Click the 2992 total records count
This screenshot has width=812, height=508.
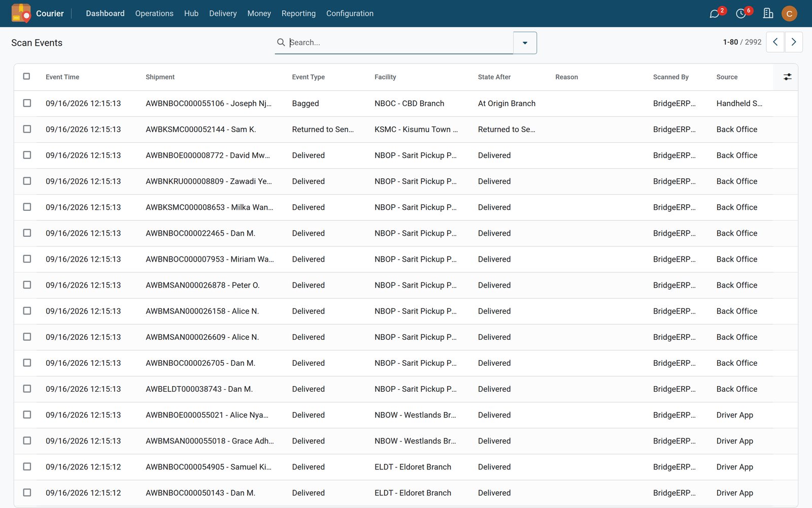click(x=753, y=42)
